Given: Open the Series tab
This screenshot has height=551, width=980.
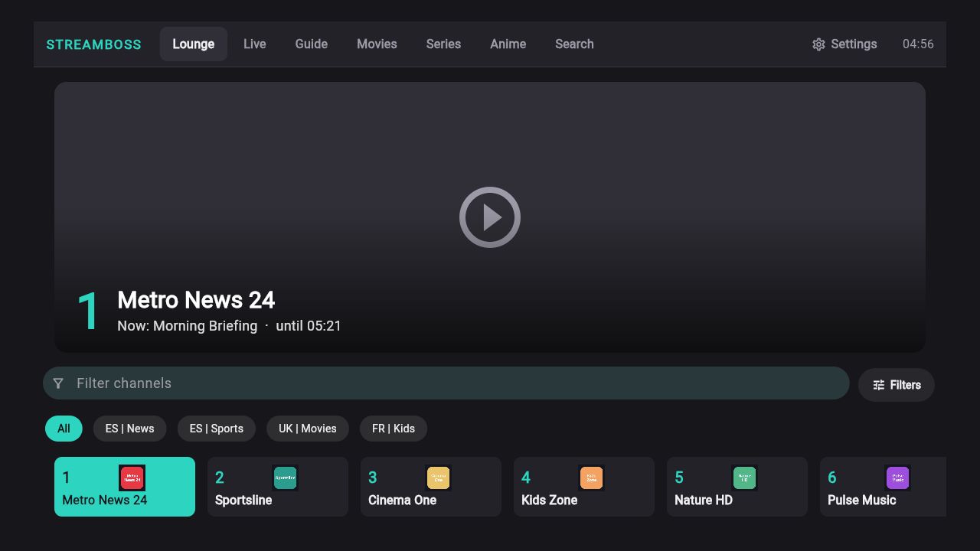Looking at the screenshot, I should [443, 44].
